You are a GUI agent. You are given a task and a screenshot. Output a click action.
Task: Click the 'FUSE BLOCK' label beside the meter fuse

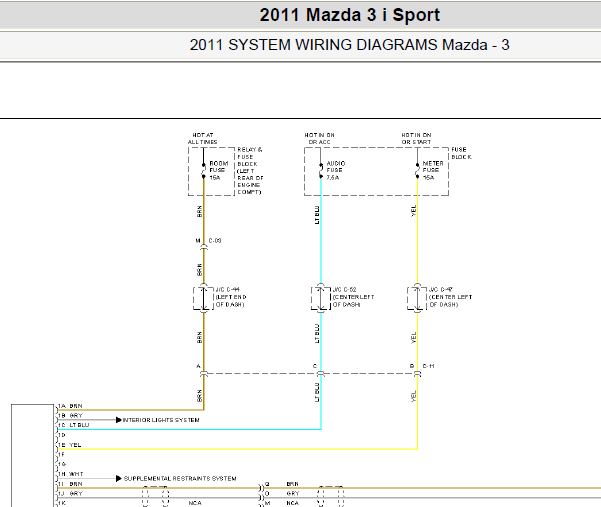[461, 153]
